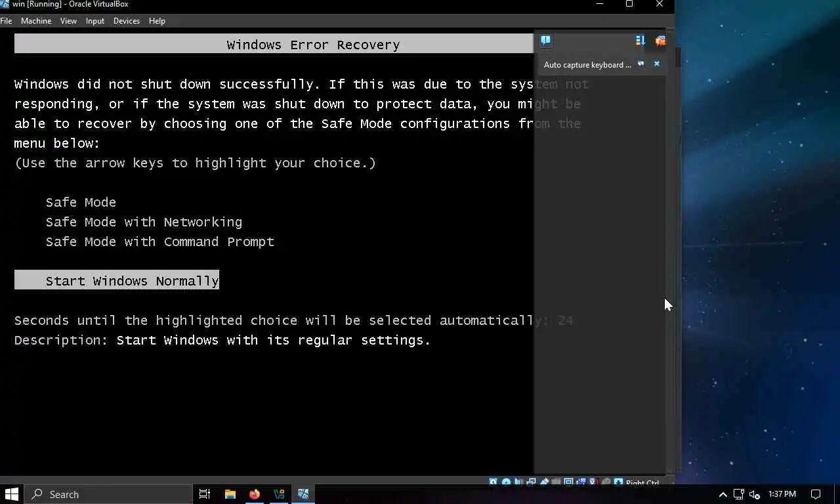Click the Right Ctrl host key label

[x=642, y=483]
